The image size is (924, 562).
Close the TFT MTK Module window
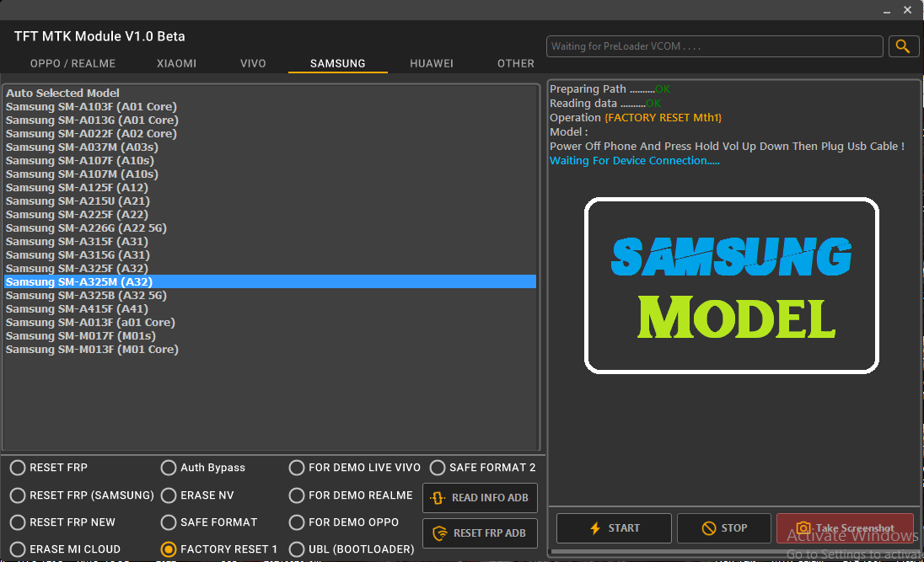907,10
